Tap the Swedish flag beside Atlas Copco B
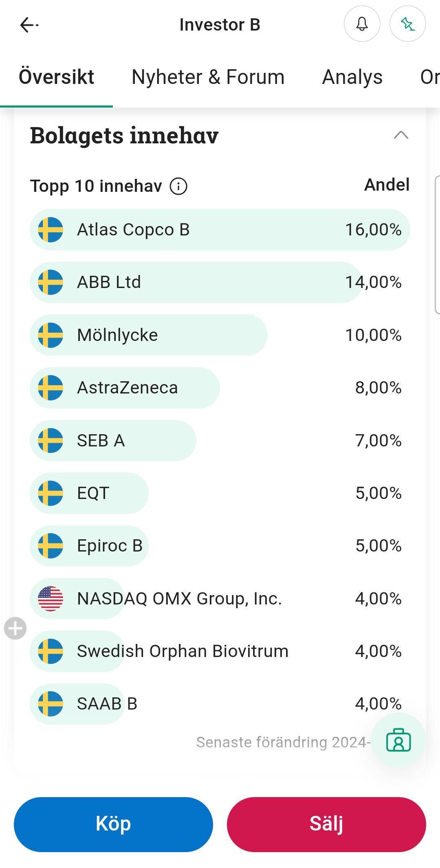This screenshot has height=868, width=440. pos(51,230)
